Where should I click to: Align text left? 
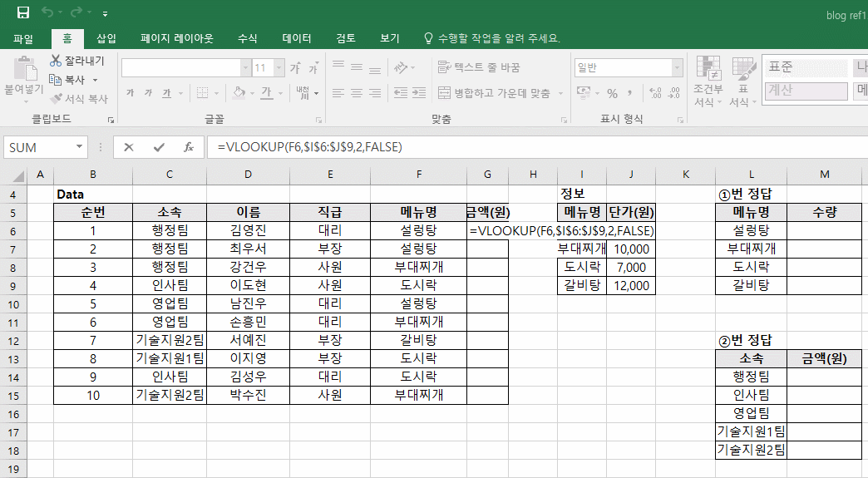[x=338, y=92]
